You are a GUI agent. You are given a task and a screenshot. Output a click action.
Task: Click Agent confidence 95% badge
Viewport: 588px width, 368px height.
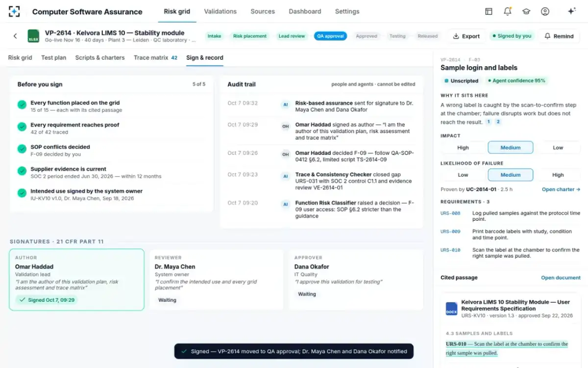pyautogui.click(x=516, y=80)
